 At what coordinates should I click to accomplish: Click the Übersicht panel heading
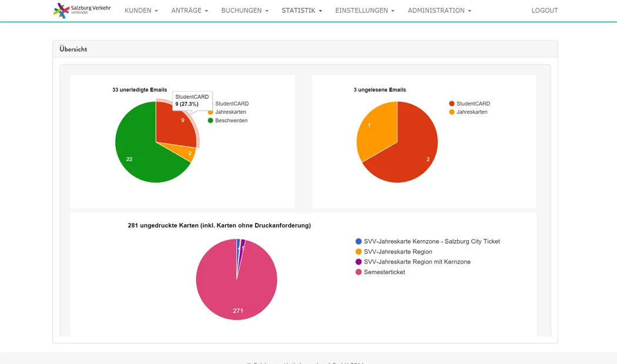(73, 49)
